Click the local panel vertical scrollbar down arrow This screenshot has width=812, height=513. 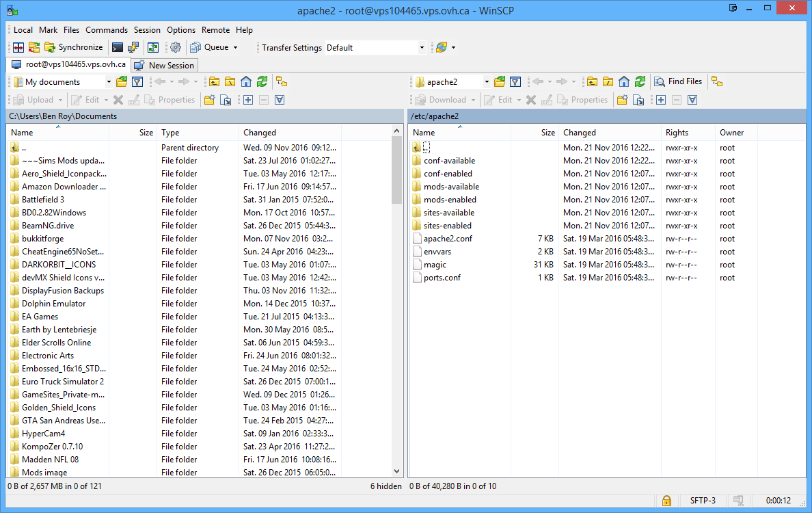(x=398, y=471)
